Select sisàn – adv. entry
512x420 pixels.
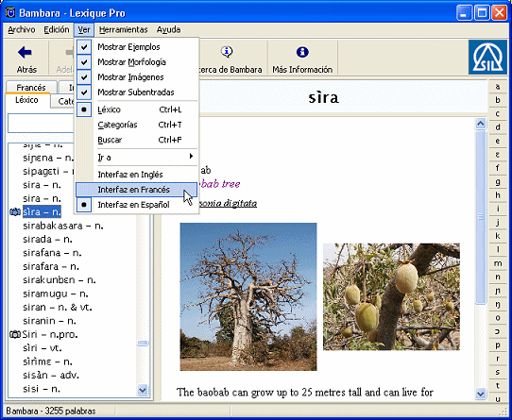pos(51,376)
